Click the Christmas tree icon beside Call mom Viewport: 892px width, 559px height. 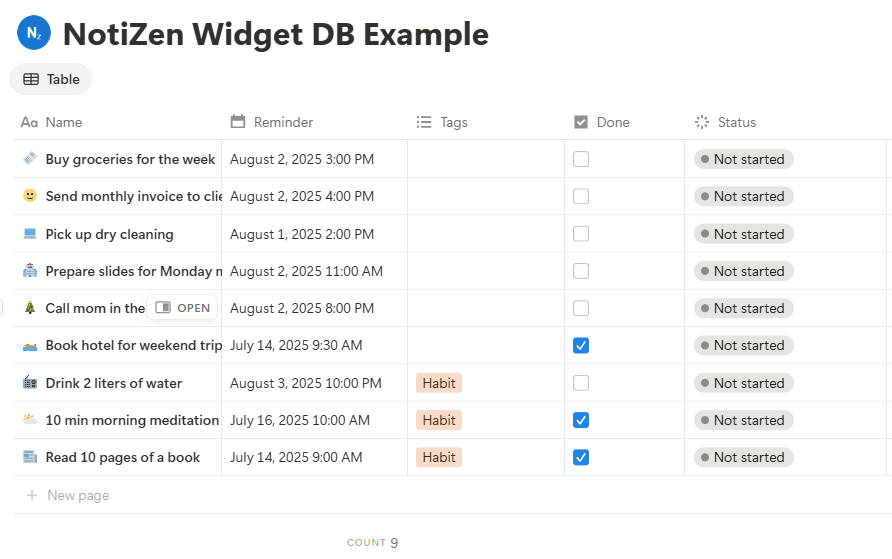[x=30, y=308]
